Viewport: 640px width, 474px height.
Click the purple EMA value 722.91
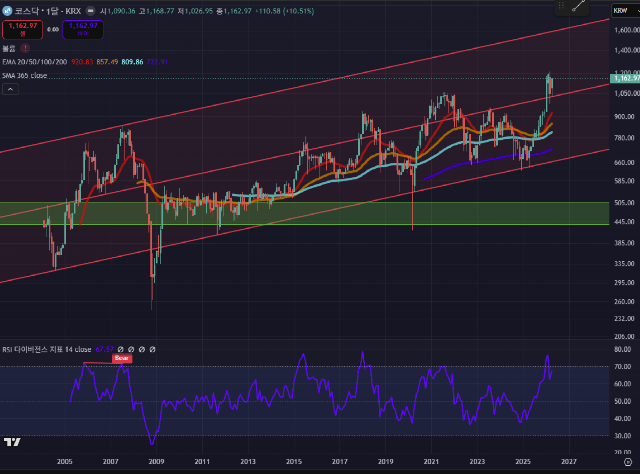[157, 62]
